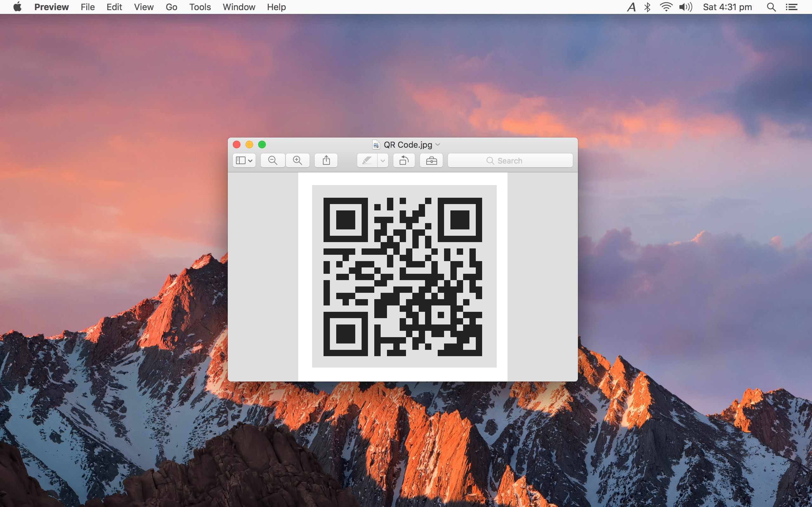Open the Tools menu
Viewport: 812px width, 507px height.
[200, 7]
